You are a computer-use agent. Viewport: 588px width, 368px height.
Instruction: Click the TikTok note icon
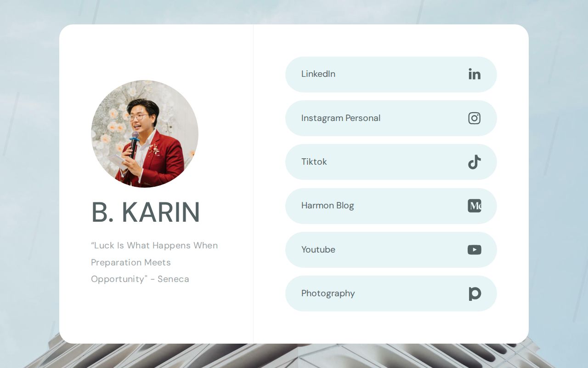point(474,162)
